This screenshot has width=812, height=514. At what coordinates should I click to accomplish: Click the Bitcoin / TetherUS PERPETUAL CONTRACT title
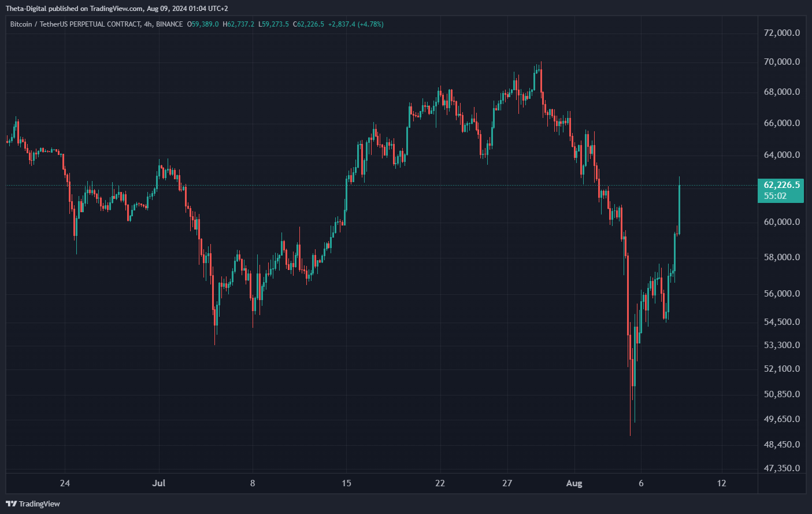point(75,24)
